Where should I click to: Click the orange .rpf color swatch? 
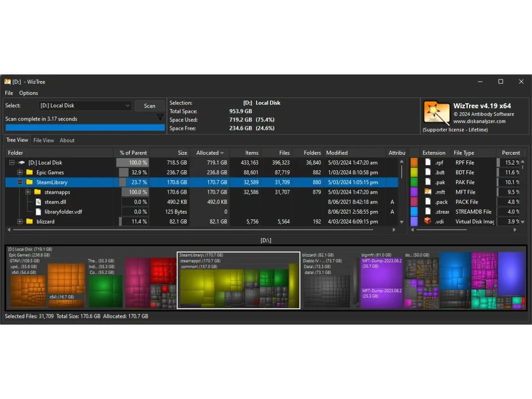point(414,163)
